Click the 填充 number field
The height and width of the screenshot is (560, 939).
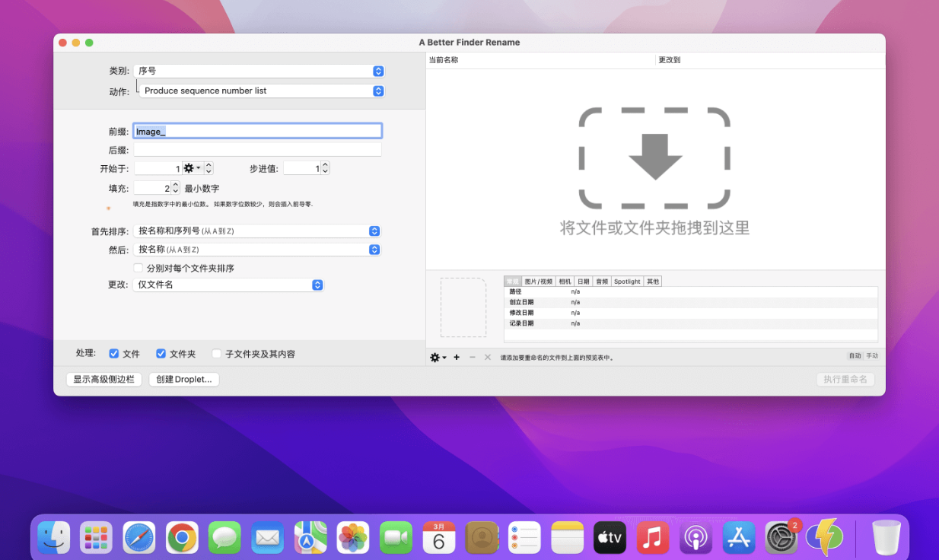click(x=152, y=188)
